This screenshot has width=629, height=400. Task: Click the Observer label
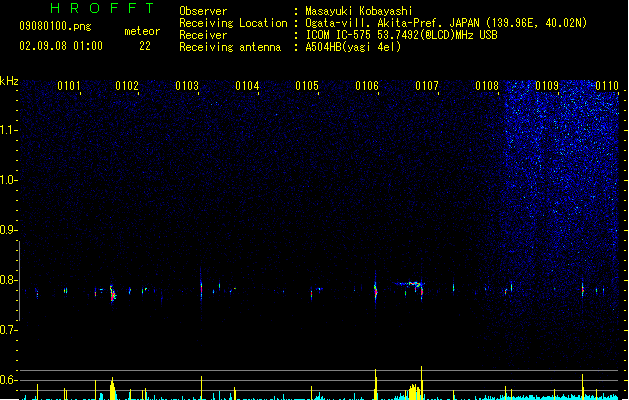click(203, 11)
